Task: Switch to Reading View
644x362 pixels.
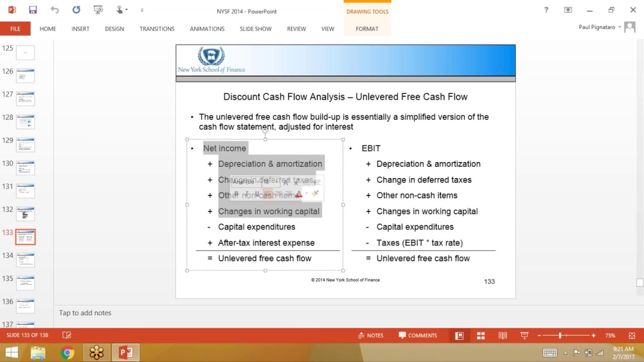Action: [503, 335]
